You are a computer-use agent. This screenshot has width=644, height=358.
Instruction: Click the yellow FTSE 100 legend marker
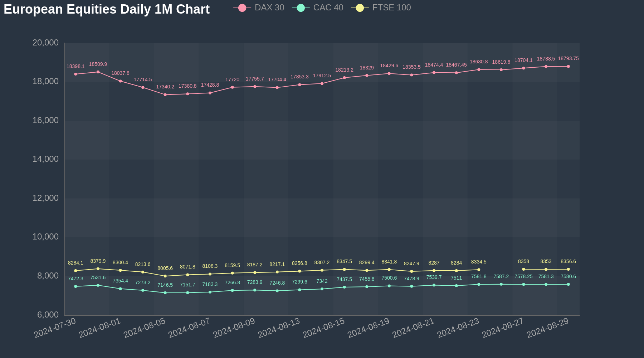pos(360,8)
